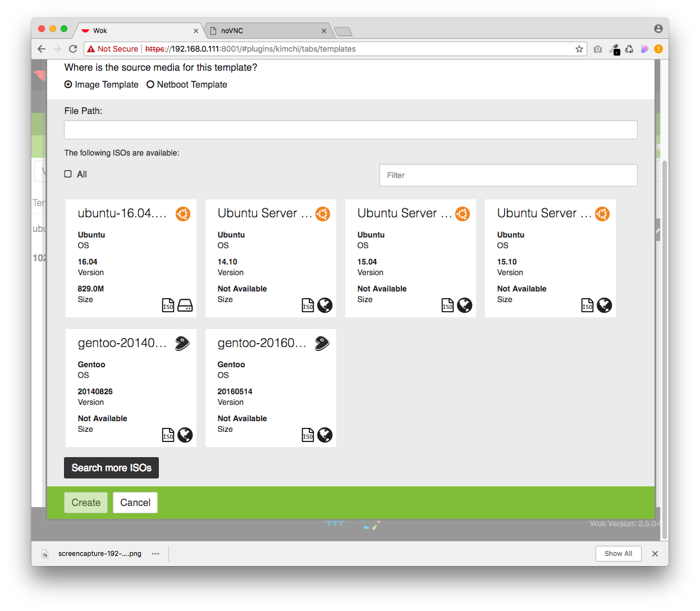The height and width of the screenshot is (611, 700).
Task: Select the Image Template radio option
Action: 68,84
